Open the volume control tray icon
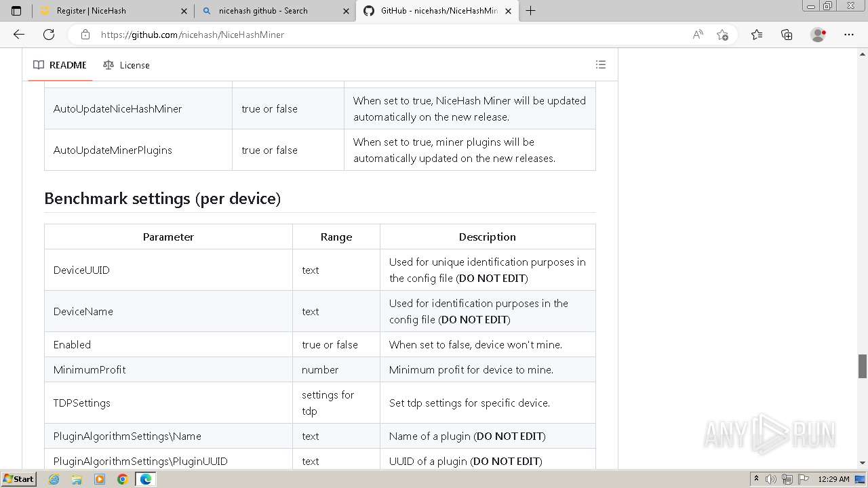The width and height of the screenshot is (868, 488). tap(772, 479)
